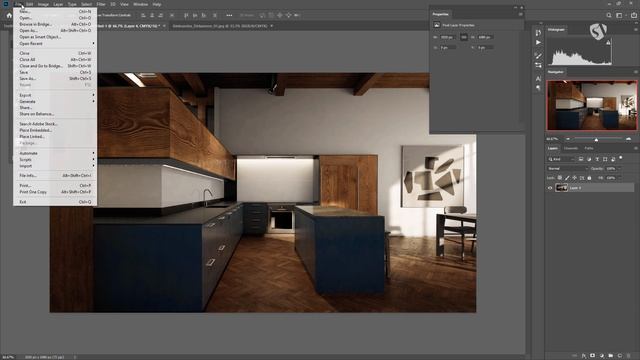The image size is (640, 360).
Task: Choose Open as Smart Object entry
Action: [56, 37]
